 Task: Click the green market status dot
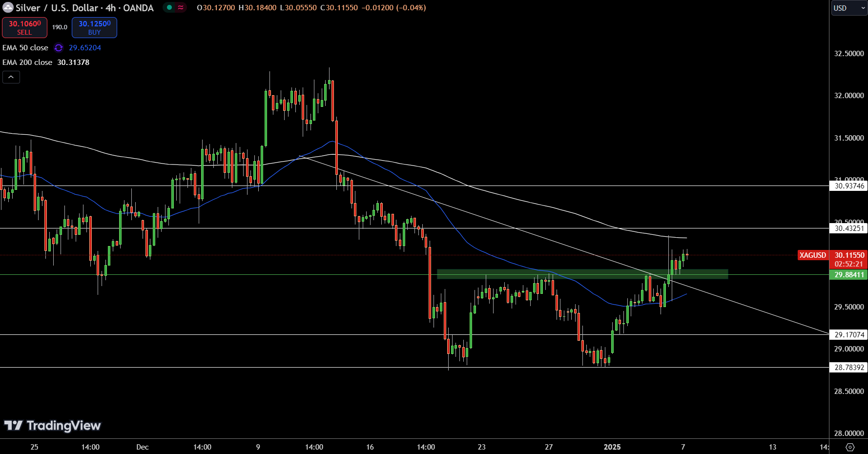coord(169,7)
